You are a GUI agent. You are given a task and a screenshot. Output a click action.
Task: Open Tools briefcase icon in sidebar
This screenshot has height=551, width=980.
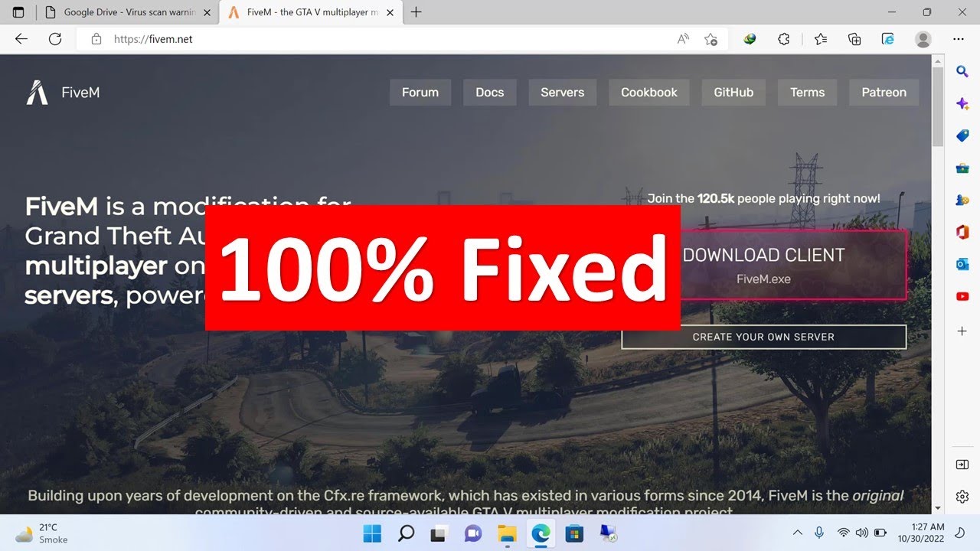[x=962, y=168]
